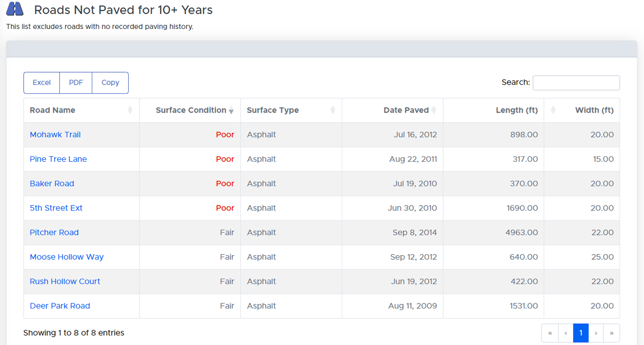The width and height of the screenshot is (644, 345).
Task: Open 5th Street Ext road details
Action: 56,208
